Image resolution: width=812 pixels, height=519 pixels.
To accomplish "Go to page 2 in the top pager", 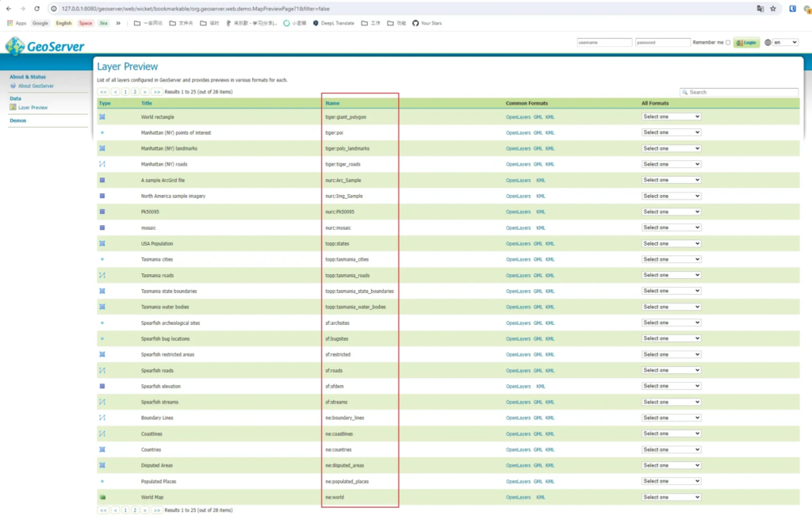I will tap(135, 92).
